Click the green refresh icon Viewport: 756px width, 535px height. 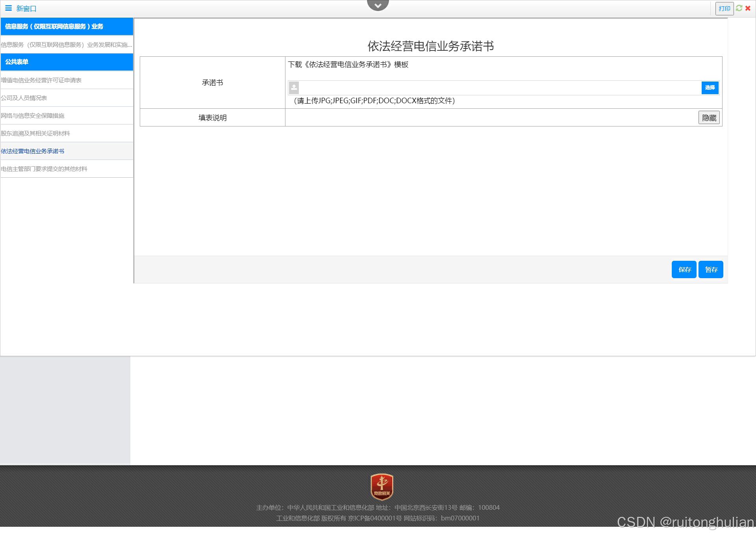pos(739,8)
